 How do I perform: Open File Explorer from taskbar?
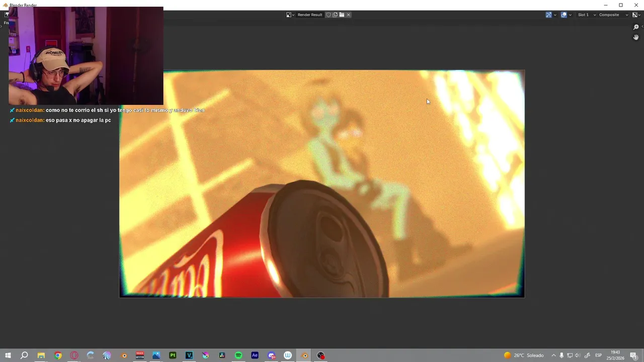pos(41,355)
